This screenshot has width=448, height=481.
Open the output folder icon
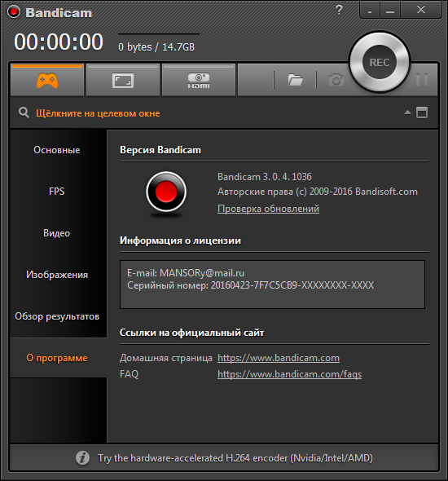tap(295, 80)
